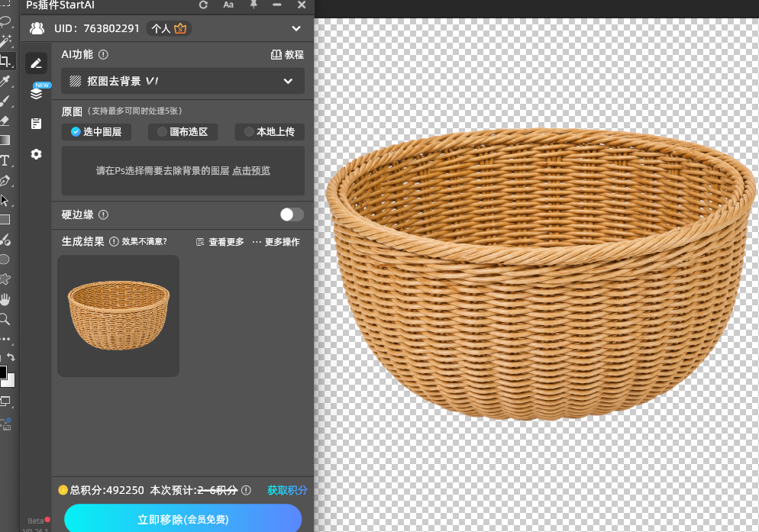Select the 本地上传 radio option
759x532 pixels.
(270, 132)
